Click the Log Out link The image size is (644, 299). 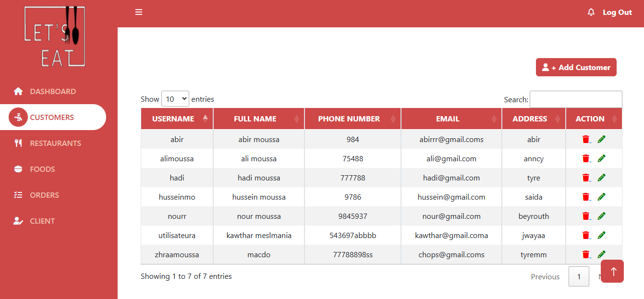617,12
